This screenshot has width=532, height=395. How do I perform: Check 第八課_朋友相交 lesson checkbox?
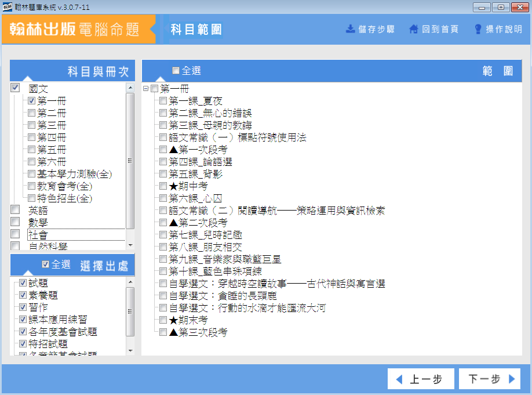(x=163, y=247)
